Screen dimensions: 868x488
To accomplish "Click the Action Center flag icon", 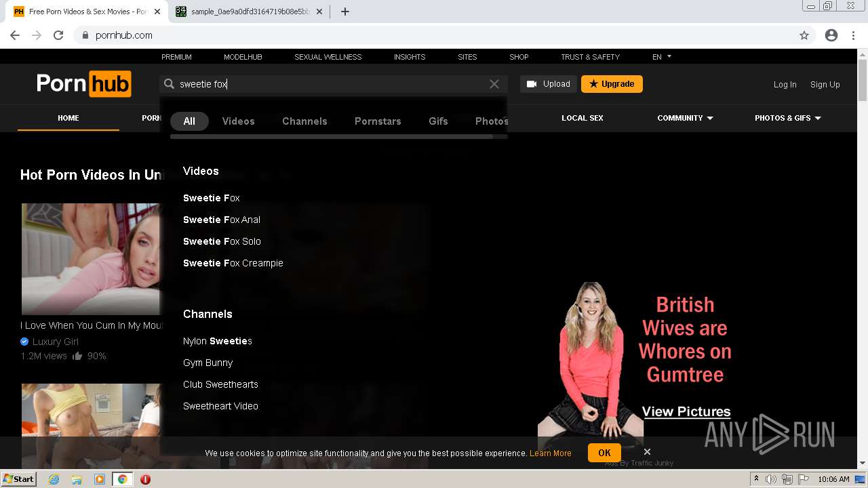I will pyautogui.click(x=804, y=479).
